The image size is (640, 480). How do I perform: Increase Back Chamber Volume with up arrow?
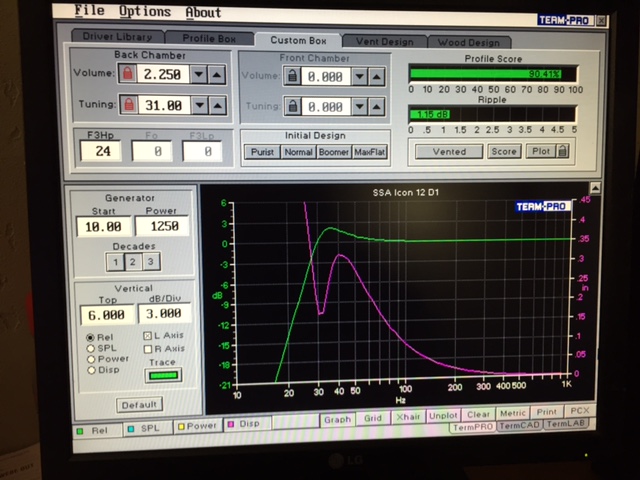tap(217, 75)
